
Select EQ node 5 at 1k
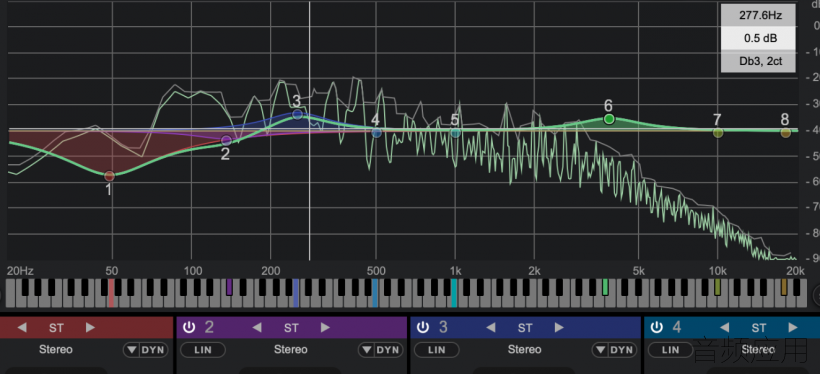pyautogui.click(x=455, y=133)
